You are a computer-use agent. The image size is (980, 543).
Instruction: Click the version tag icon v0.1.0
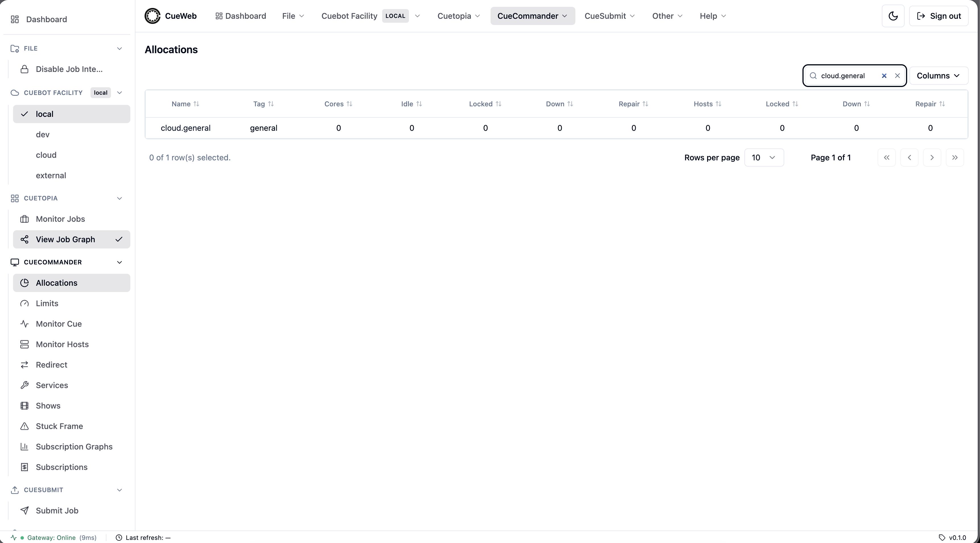pyautogui.click(x=942, y=538)
